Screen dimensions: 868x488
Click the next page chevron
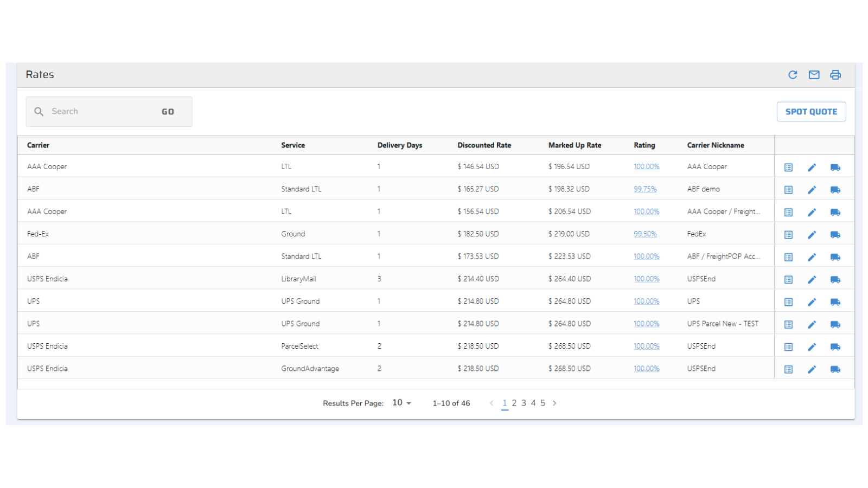pos(554,403)
